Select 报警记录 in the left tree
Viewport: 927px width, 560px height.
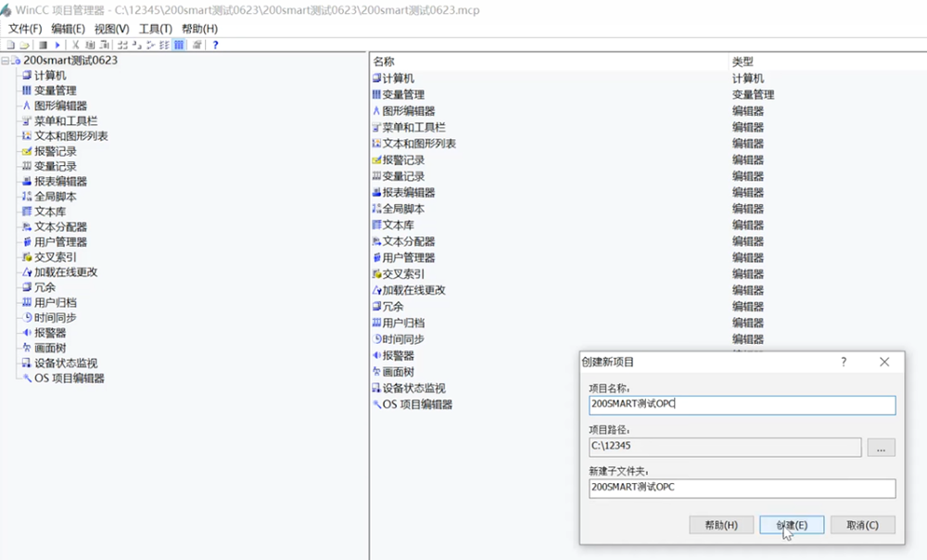pos(55,151)
